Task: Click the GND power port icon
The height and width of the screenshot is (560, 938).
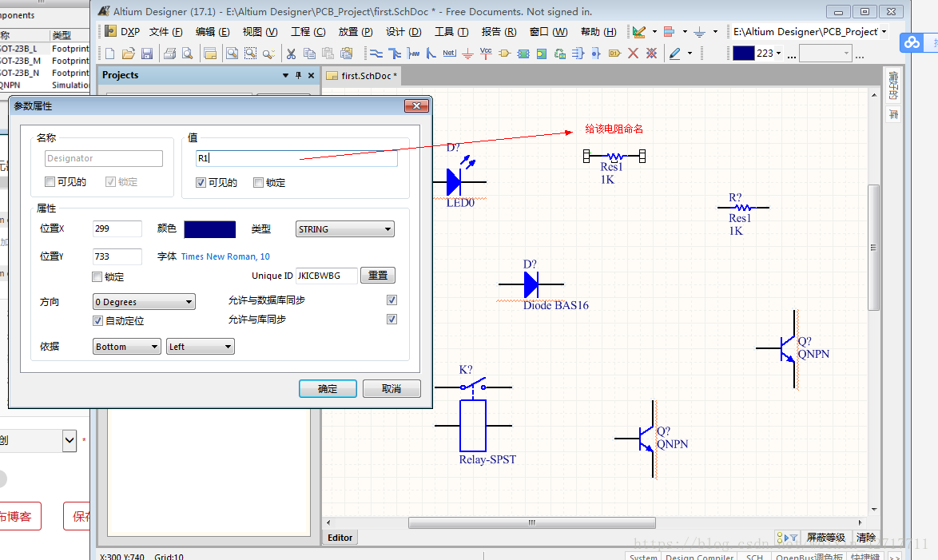Action: tap(468, 54)
